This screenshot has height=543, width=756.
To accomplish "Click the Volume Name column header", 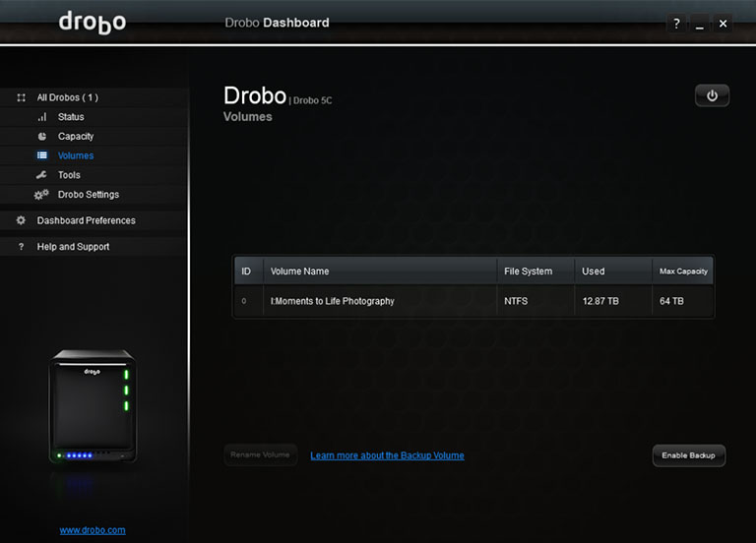I will tap(380, 271).
